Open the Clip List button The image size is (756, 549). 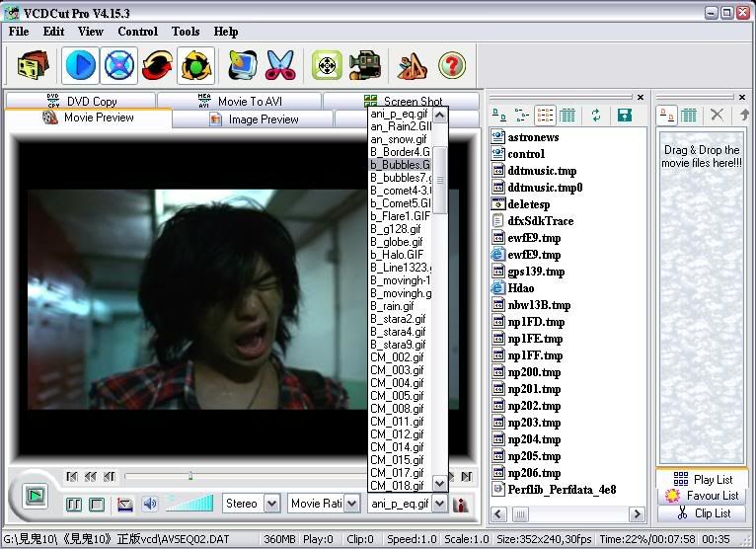tap(702, 512)
